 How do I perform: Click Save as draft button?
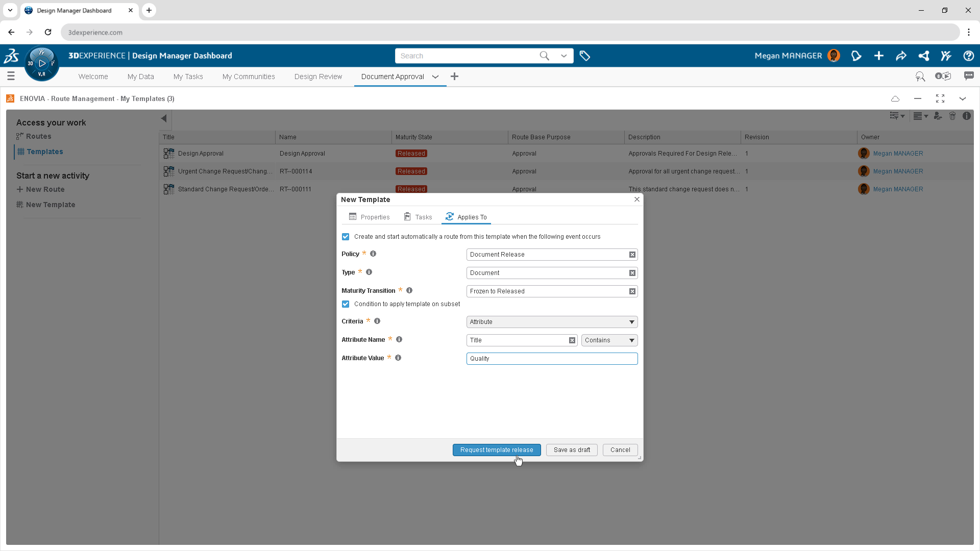pos(572,450)
